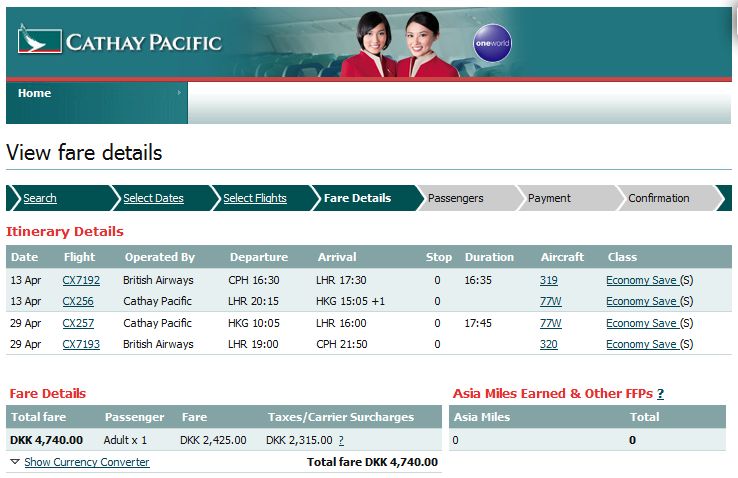Go back to the Search step

coord(40,198)
